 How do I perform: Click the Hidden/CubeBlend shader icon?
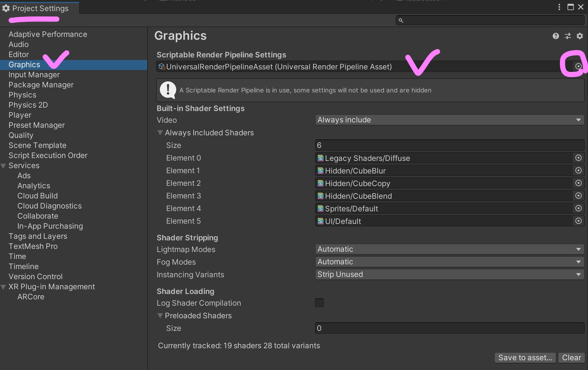(321, 196)
